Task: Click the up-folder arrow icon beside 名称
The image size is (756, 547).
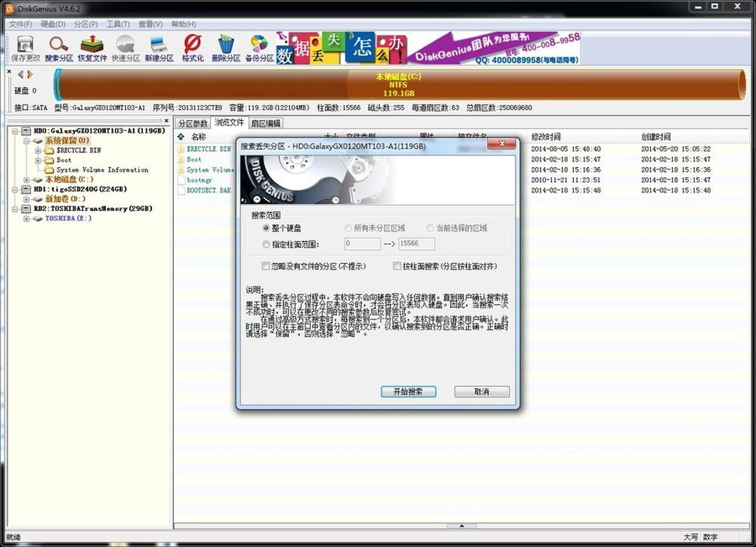Action: tap(181, 136)
